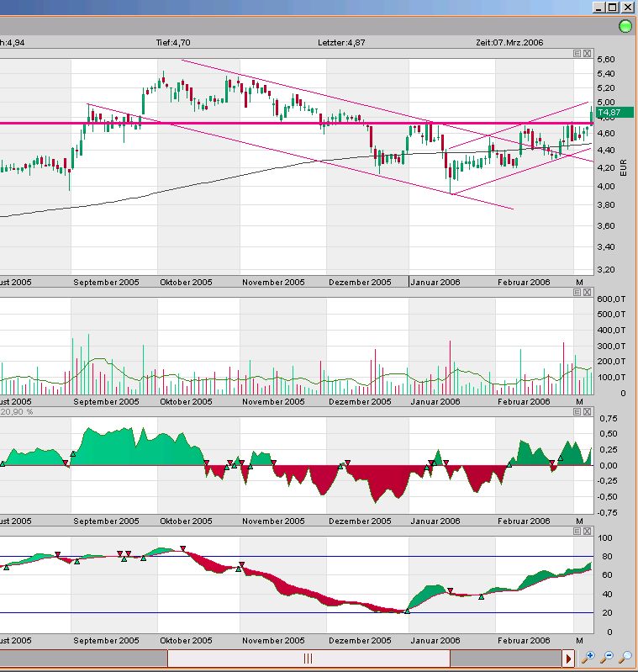Close the bottom 0-100 oscillator panel
Image resolution: width=638 pixels, height=672 pixels.
587,531
